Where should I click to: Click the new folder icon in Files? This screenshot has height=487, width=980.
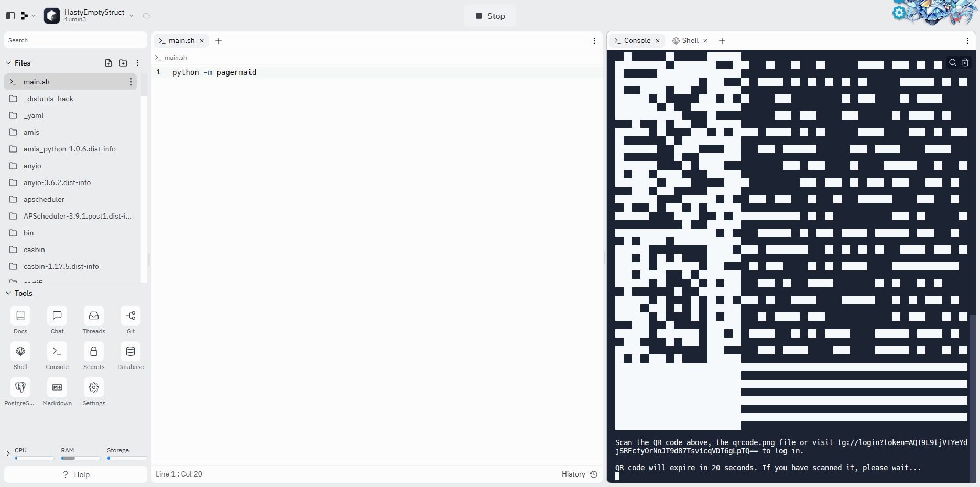(x=123, y=63)
